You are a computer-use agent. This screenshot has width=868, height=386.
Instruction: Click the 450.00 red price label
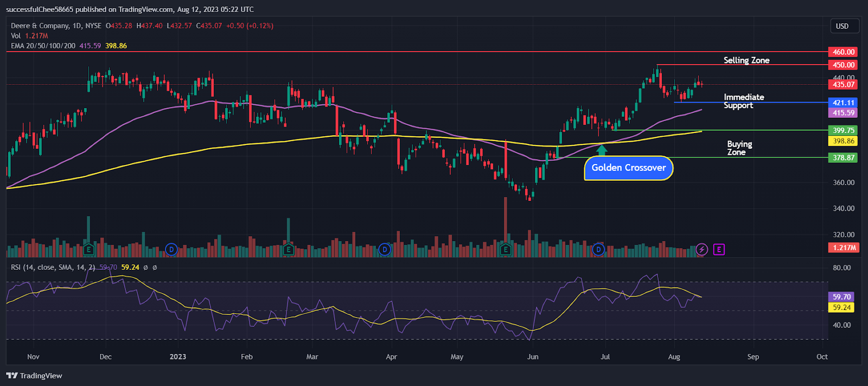coord(844,65)
